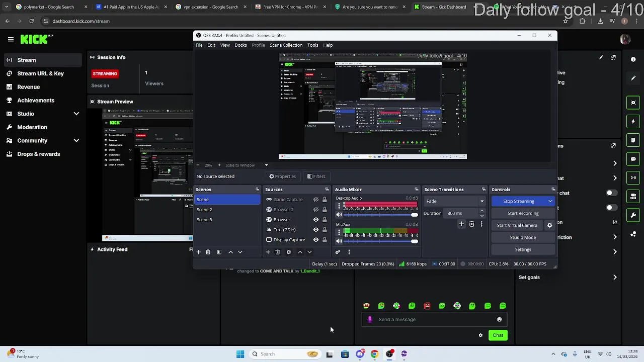Remove transition using trash icon
Viewport: 644px width, 362px height.
point(471,224)
